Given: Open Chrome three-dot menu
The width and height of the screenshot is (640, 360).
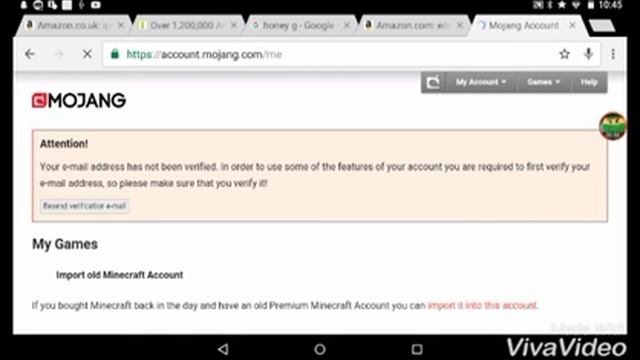Looking at the screenshot, I should (x=613, y=54).
